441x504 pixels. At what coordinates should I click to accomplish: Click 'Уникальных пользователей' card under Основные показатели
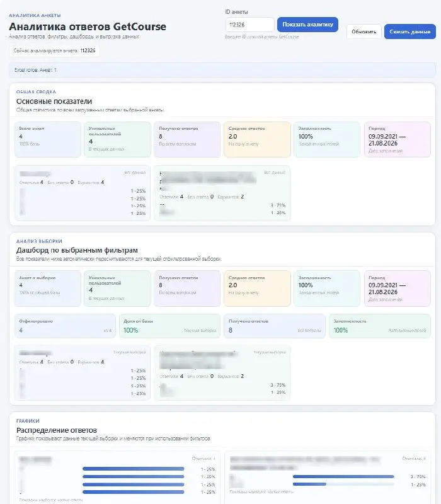[117, 139]
